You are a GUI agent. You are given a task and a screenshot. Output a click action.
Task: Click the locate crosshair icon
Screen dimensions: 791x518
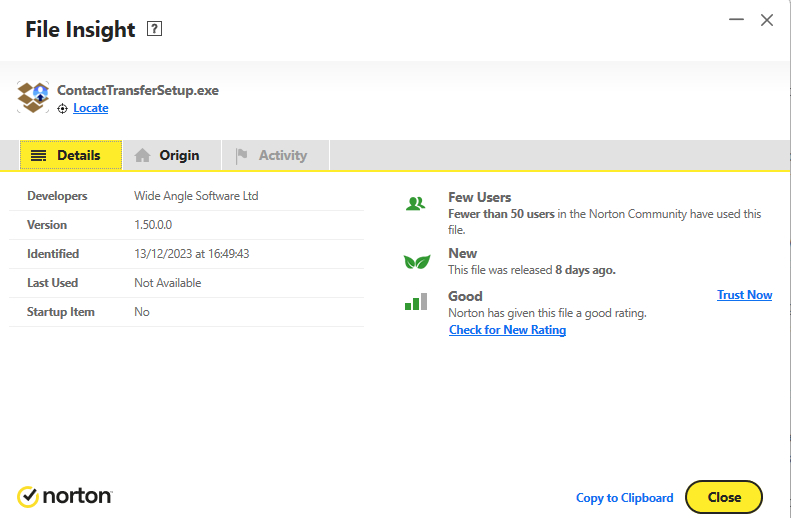coord(62,108)
